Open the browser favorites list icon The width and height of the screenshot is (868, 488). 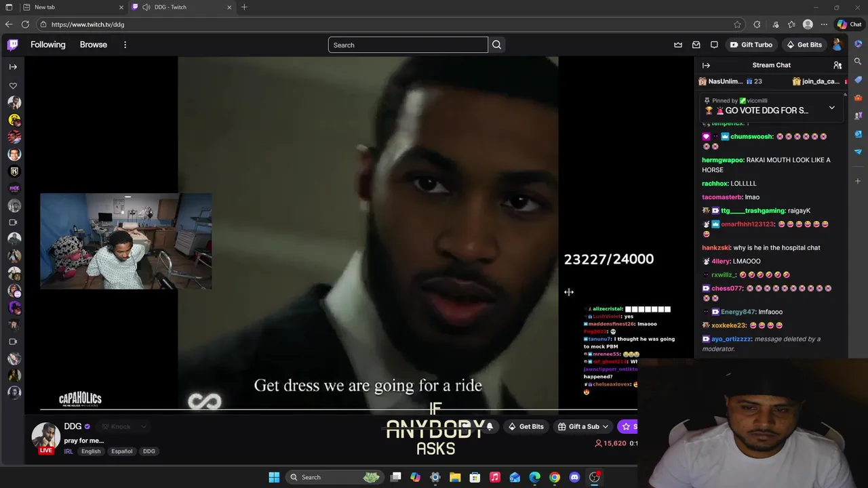pyautogui.click(x=791, y=24)
